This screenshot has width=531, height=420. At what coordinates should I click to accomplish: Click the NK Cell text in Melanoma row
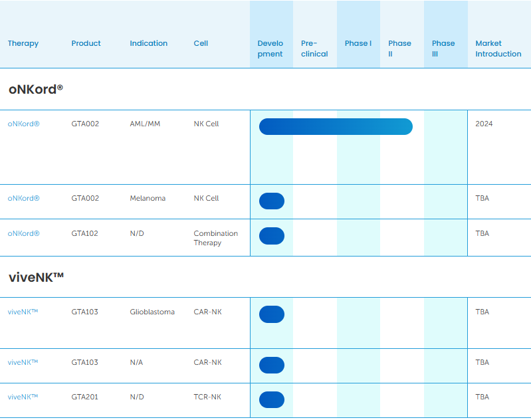206,198
